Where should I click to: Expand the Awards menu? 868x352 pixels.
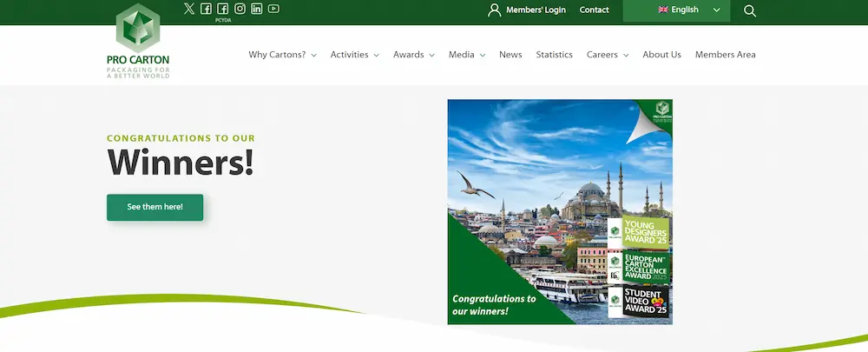coord(413,55)
